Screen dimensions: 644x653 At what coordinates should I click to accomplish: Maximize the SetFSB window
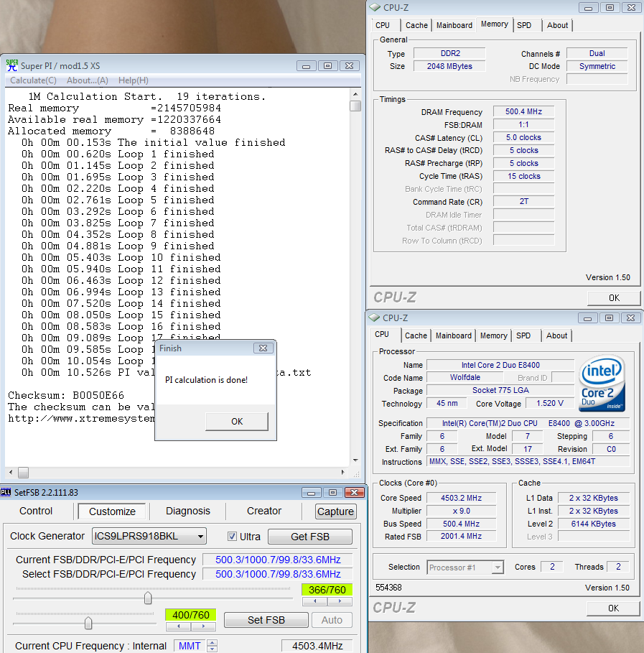click(332, 493)
